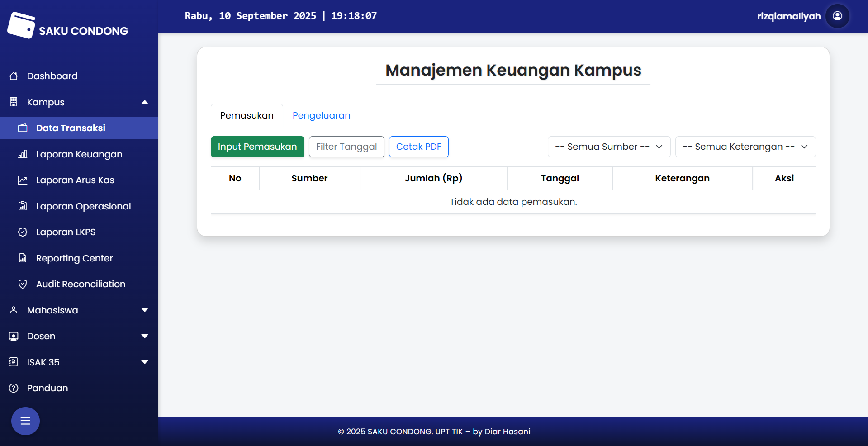Collapse the Kampus menu section
The height and width of the screenshot is (446, 868).
tap(145, 102)
